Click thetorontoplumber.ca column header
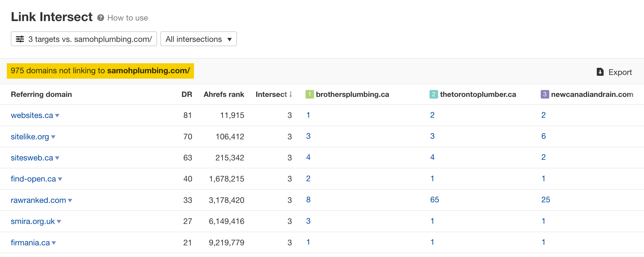Screen dimensions: 644x257 point(478,94)
